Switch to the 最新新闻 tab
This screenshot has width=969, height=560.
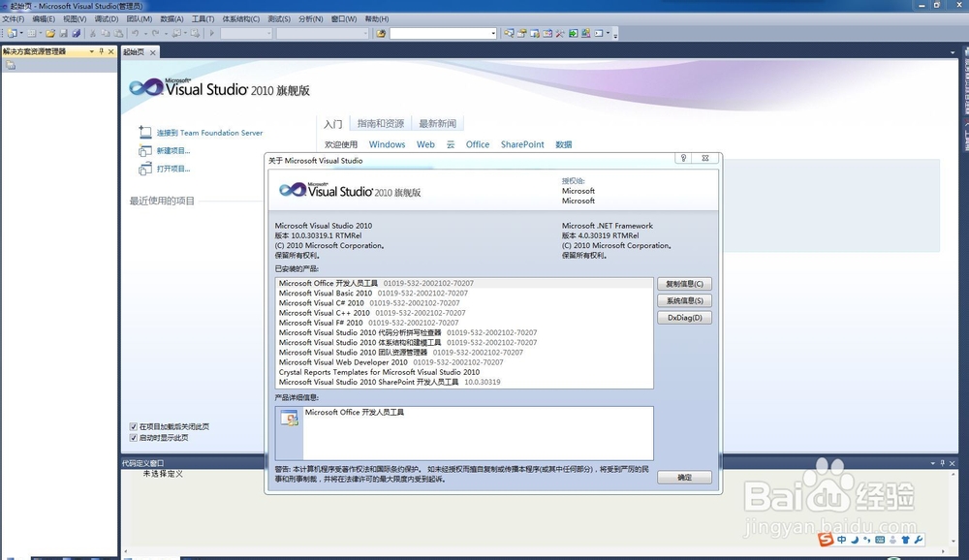point(438,124)
